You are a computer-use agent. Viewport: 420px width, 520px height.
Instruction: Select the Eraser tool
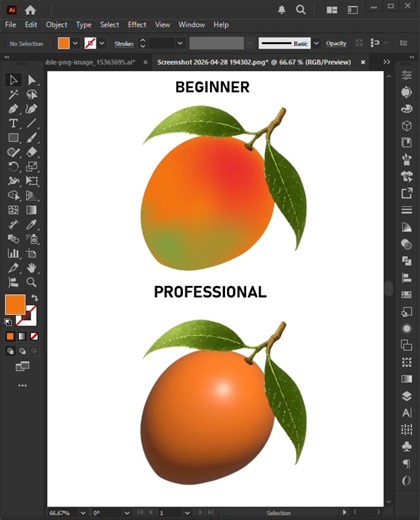point(32,152)
